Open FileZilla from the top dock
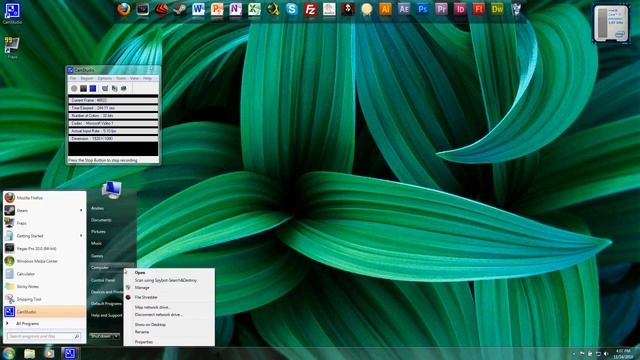 [x=310, y=9]
